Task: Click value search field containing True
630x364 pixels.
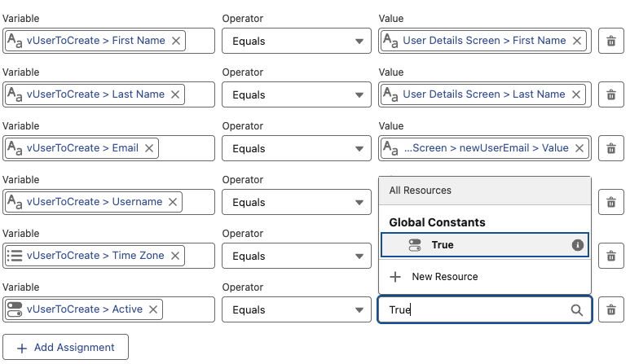Action: [x=473, y=310]
